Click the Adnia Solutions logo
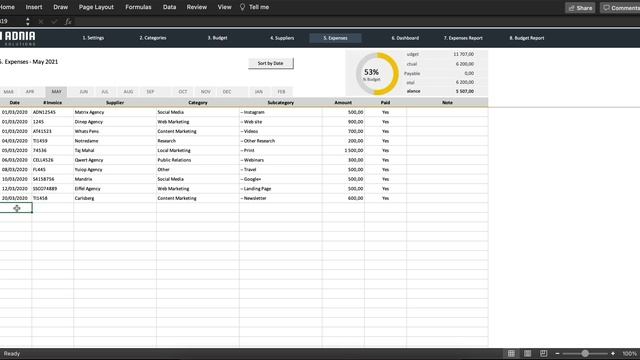 pos(18,38)
